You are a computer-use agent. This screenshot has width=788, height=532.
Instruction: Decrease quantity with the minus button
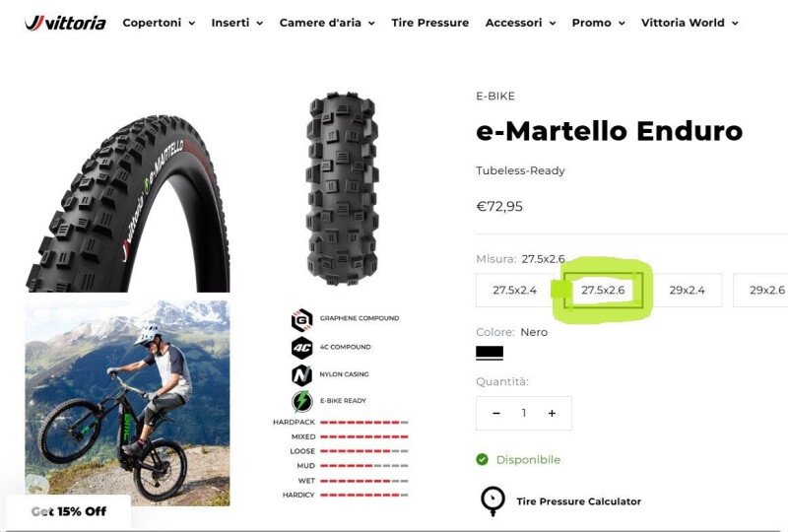point(496,414)
